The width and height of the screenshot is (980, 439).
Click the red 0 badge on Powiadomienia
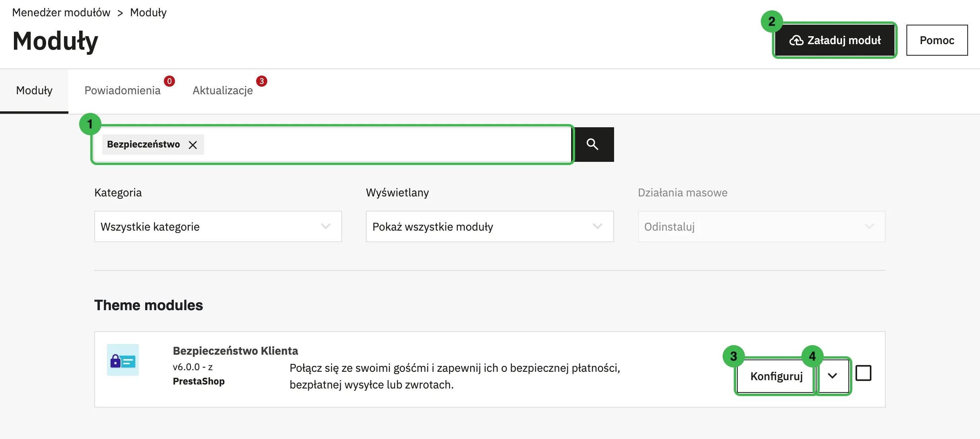click(169, 81)
